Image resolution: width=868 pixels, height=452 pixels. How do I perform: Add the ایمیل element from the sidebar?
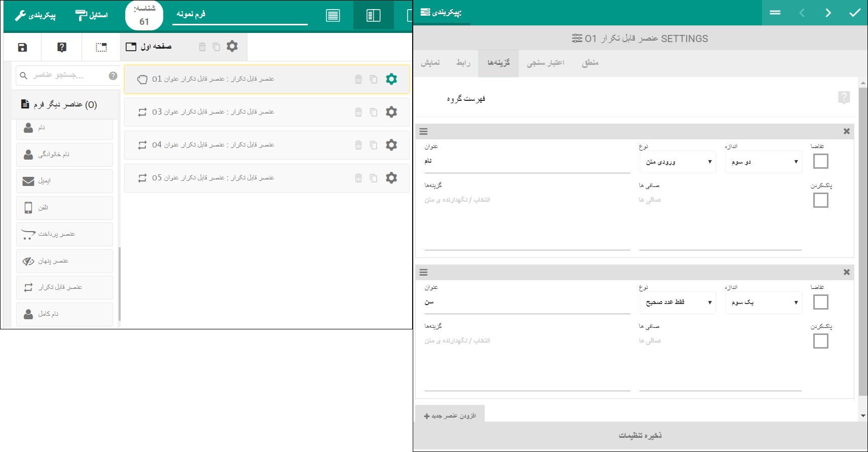pos(64,181)
